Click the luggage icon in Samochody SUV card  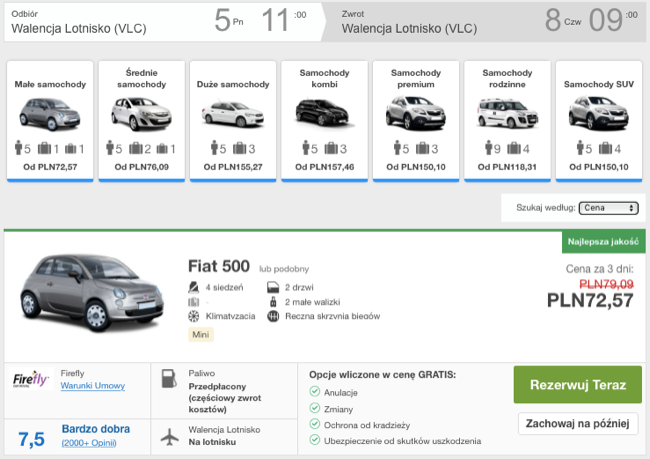[606, 148]
